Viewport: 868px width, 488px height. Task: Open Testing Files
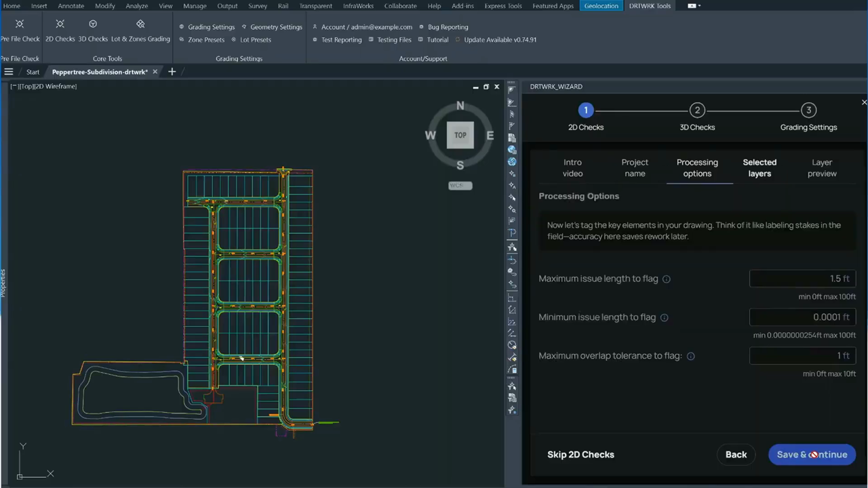(390, 39)
